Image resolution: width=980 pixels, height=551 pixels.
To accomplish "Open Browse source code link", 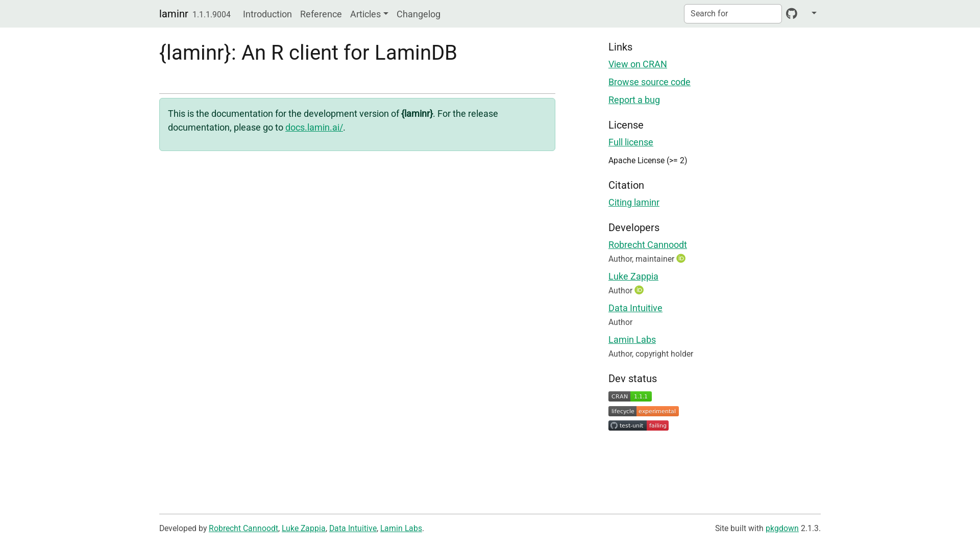I will 649,82.
